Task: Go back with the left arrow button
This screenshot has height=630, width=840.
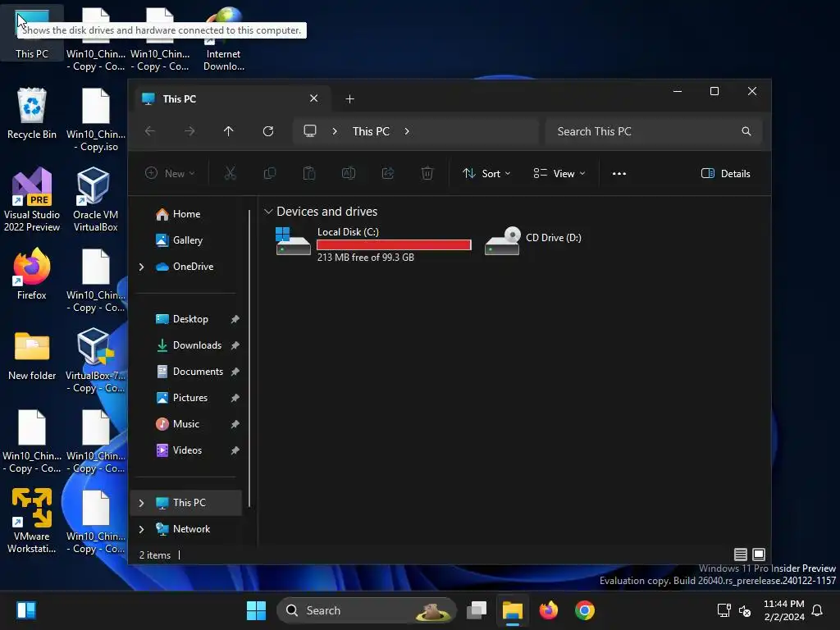Action: 150,131
